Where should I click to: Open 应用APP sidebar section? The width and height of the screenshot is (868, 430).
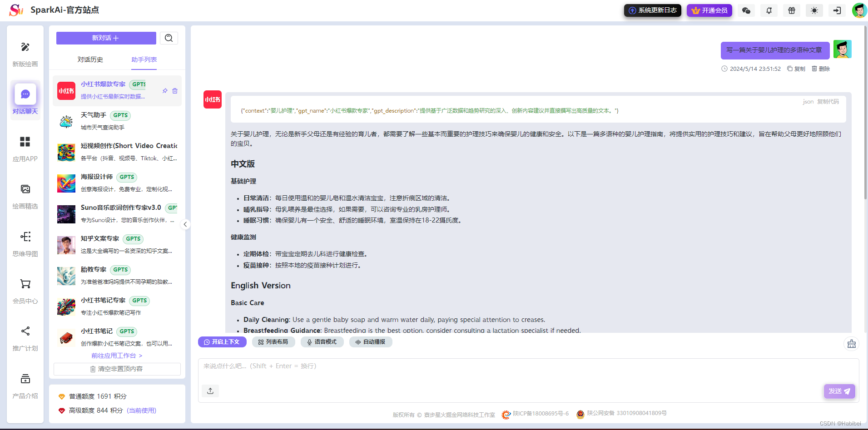pos(25,149)
